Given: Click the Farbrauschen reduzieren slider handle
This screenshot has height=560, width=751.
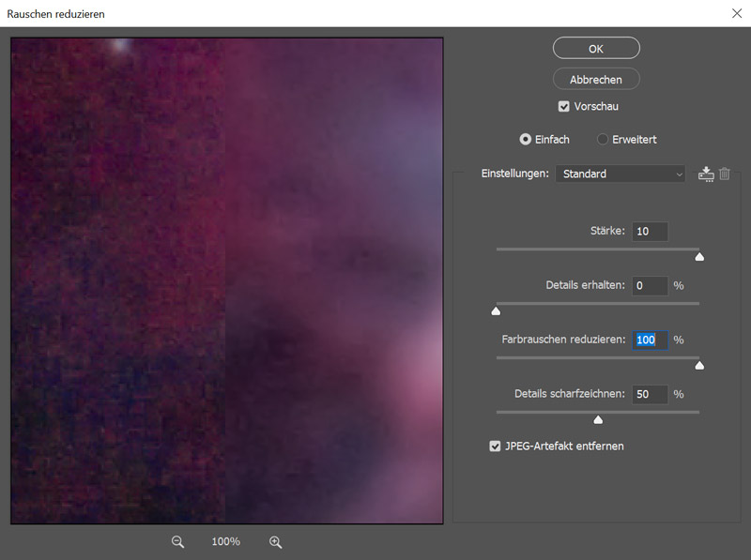Looking at the screenshot, I should [x=699, y=366].
